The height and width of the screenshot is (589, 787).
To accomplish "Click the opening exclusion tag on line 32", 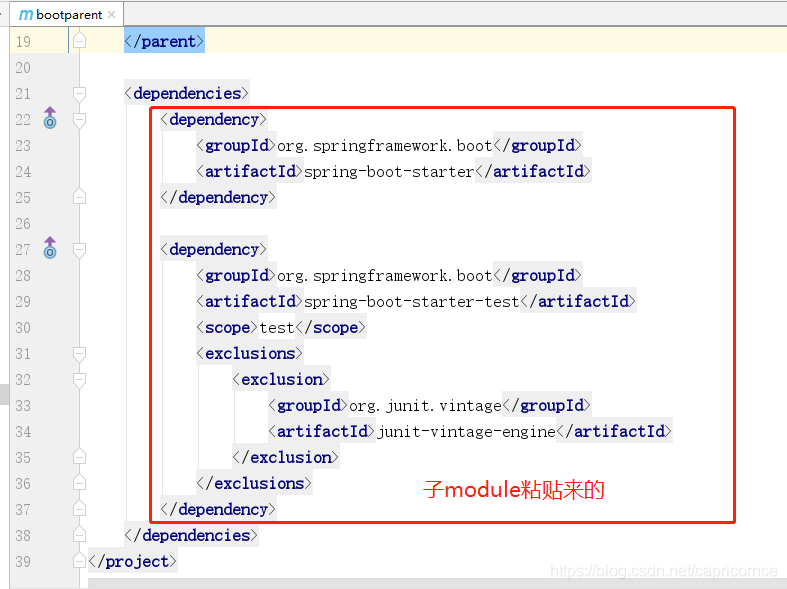I will click(x=281, y=380).
